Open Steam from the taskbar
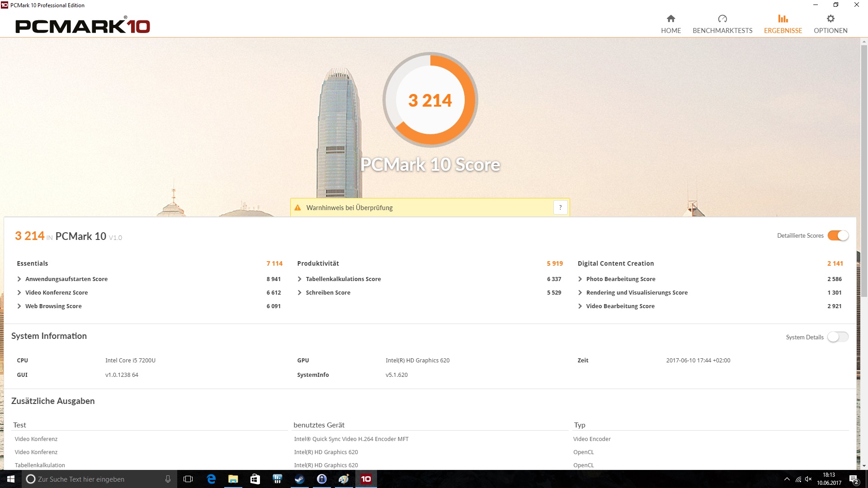The width and height of the screenshot is (868, 488). point(299,479)
